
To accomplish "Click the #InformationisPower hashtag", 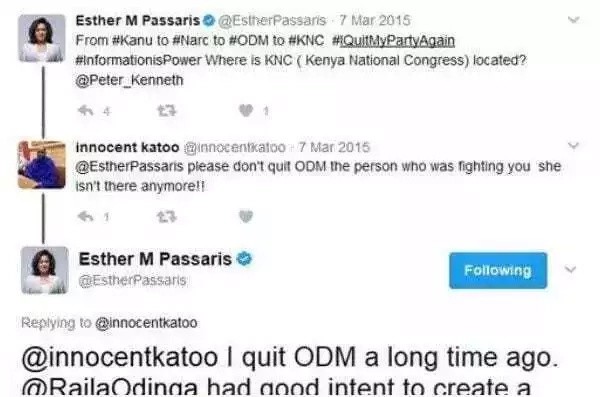I will click(x=138, y=60).
